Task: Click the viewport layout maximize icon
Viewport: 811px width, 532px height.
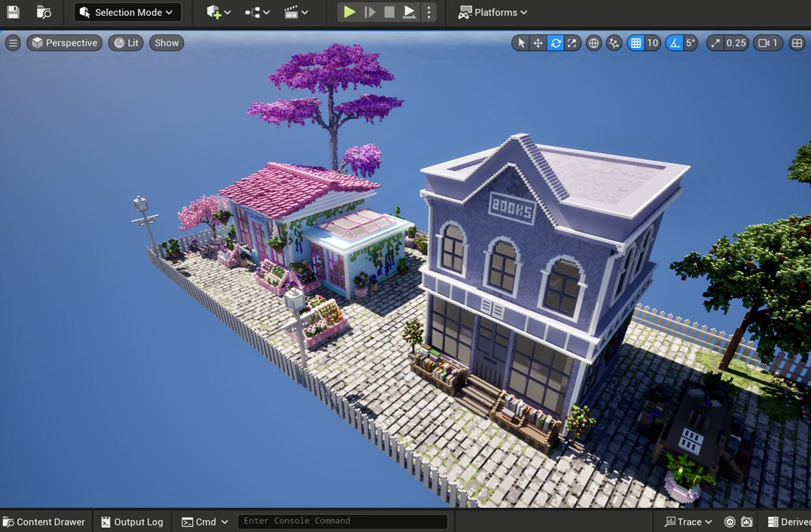Action: click(x=797, y=43)
